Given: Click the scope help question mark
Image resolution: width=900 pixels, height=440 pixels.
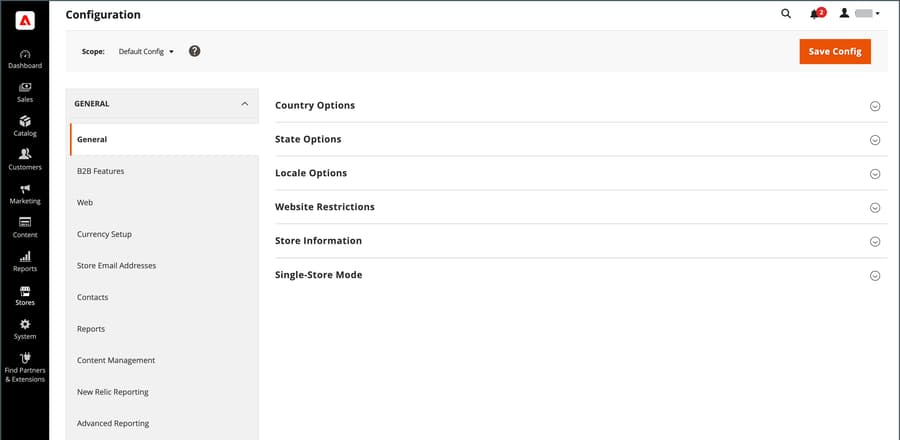Looking at the screenshot, I should pyautogui.click(x=194, y=51).
